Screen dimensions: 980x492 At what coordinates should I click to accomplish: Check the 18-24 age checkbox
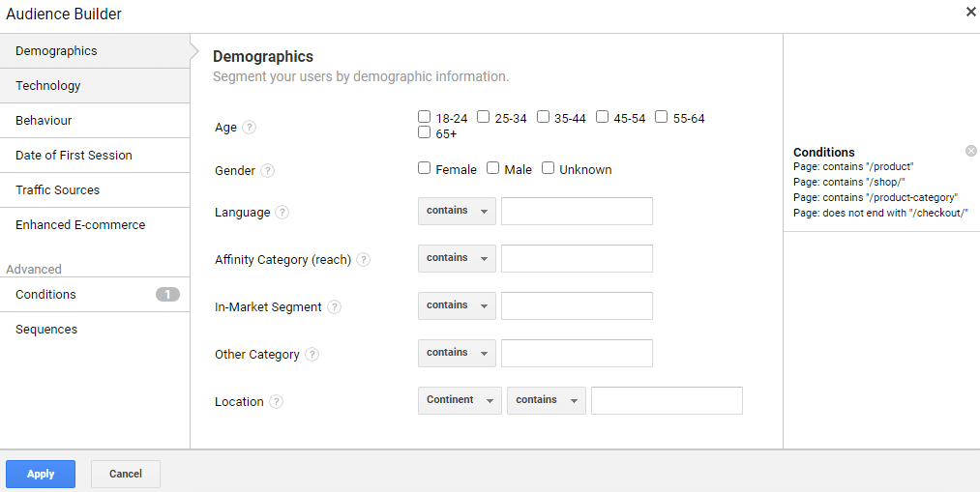(x=424, y=117)
